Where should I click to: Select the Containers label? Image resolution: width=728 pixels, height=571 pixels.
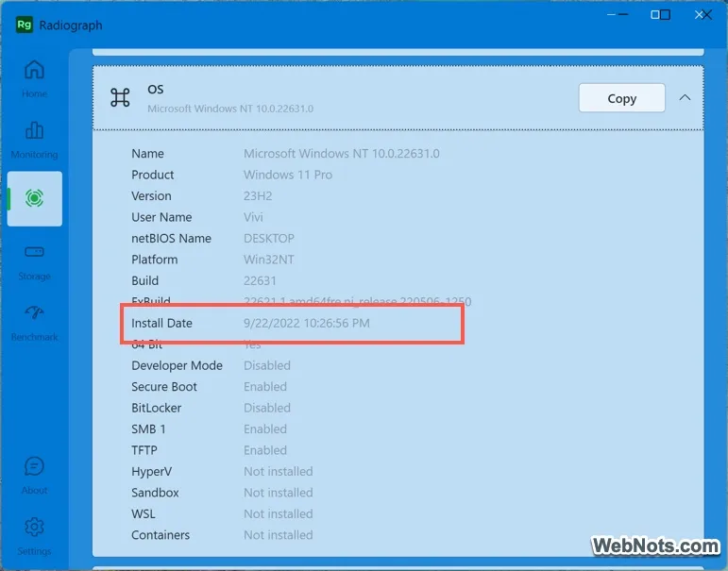click(x=161, y=535)
